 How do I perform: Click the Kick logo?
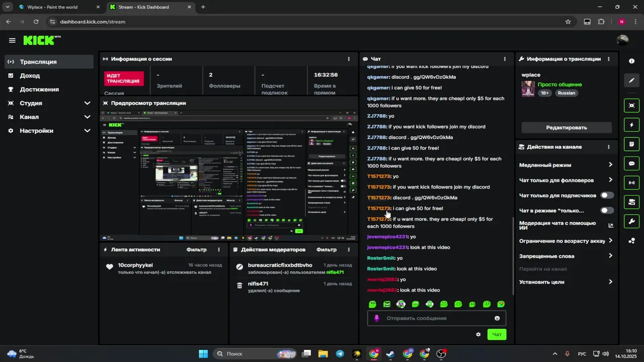pyautogui.click(x=40, y=40)
